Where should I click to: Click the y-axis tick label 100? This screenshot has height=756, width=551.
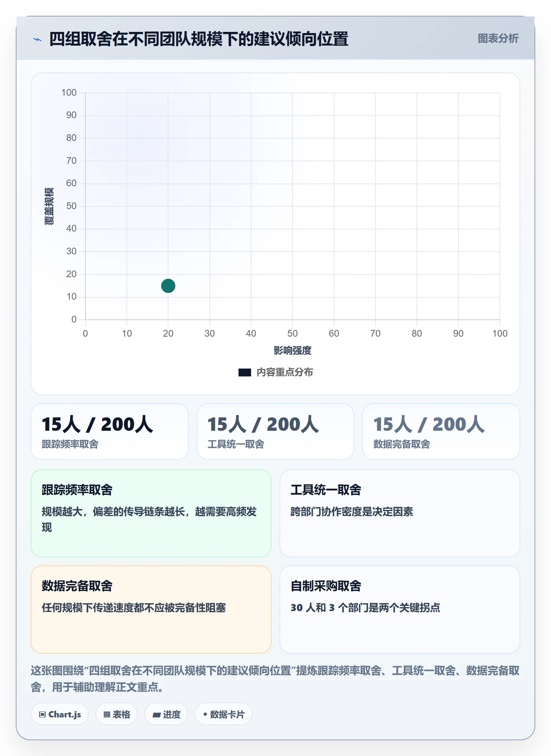[69, 93]
